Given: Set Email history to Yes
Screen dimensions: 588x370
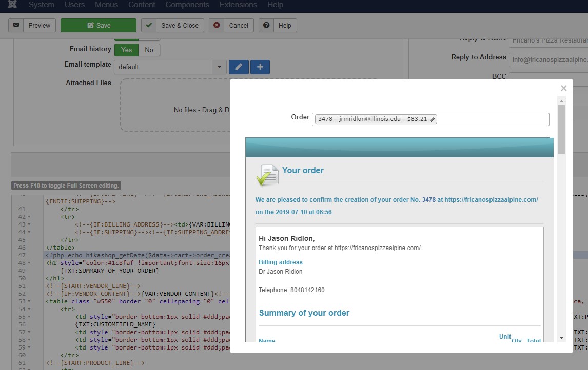Looking at the screenshot, I should tap(126, 50).
